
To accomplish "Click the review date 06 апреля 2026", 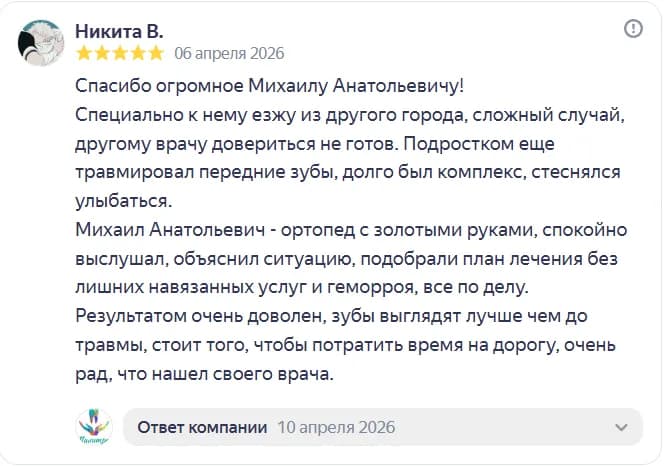I will 229,53.
